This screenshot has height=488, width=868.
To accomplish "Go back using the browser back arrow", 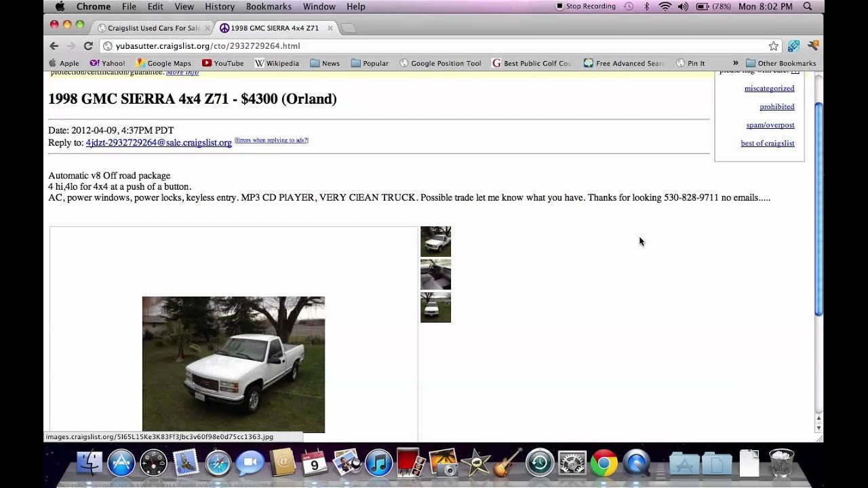I will (54, 45).
